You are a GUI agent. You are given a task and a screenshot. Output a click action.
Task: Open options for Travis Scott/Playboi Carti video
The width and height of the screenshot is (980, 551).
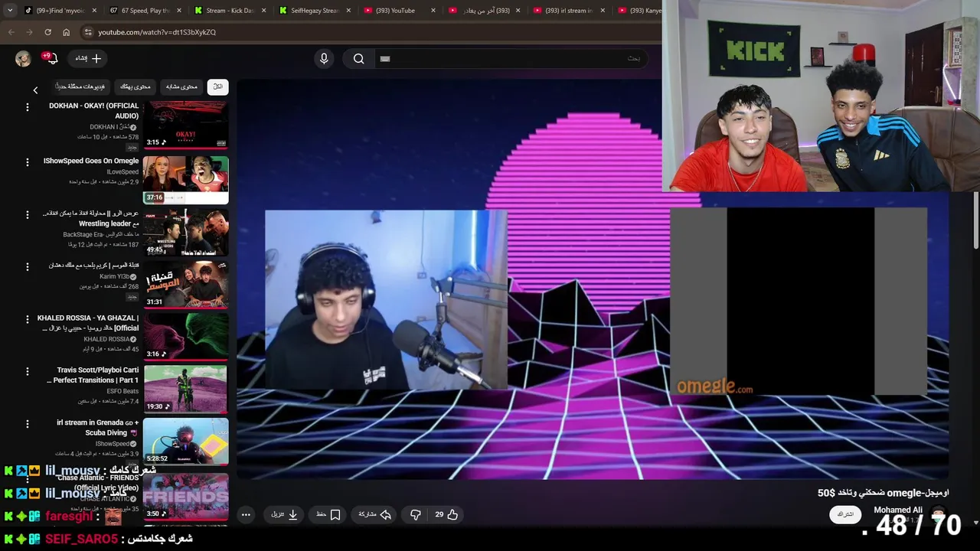tap(28, 371)
